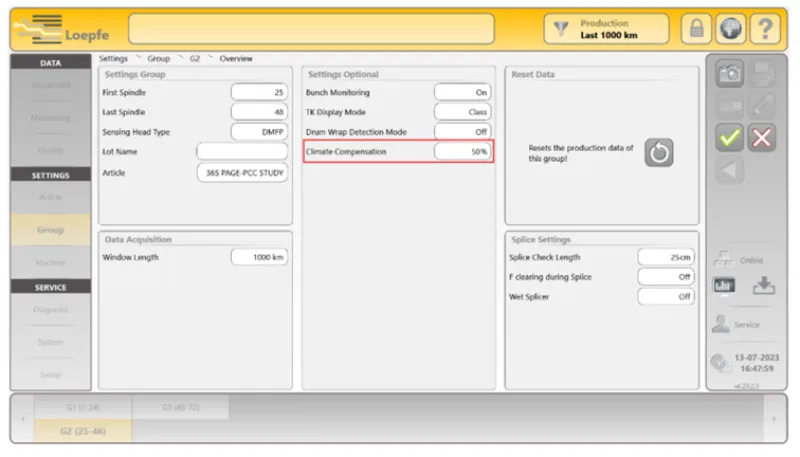Click Settings in the breadcrumb path
Image resolution: width=800 pixels, height=457 pixels.
[x=114, y=59]
